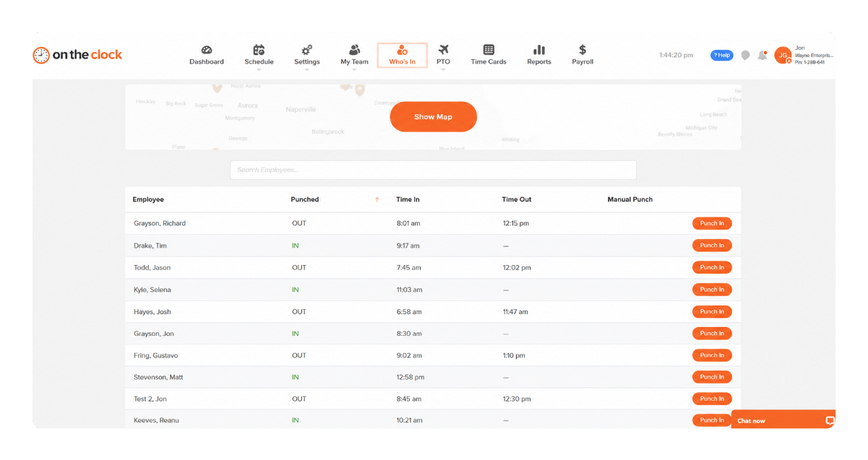The image size is (868, 460).
Task: Punch in Grayson, Richard
Action: (x=712, y=223)
